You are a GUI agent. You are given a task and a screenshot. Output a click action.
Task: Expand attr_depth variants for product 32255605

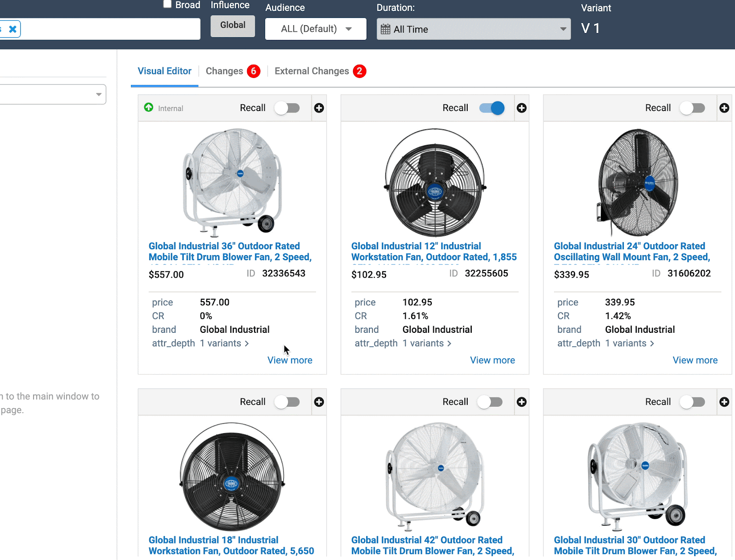pos(427,343)
